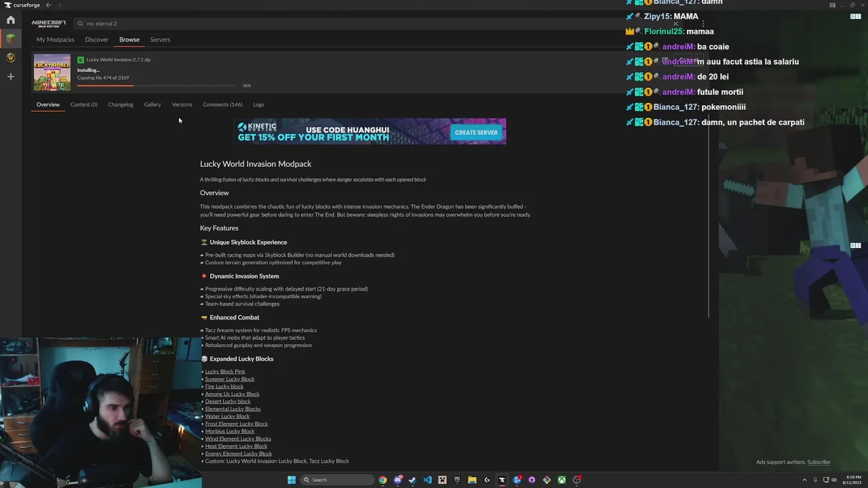
Task: Open the Logs tab
Action: point(258,104)
